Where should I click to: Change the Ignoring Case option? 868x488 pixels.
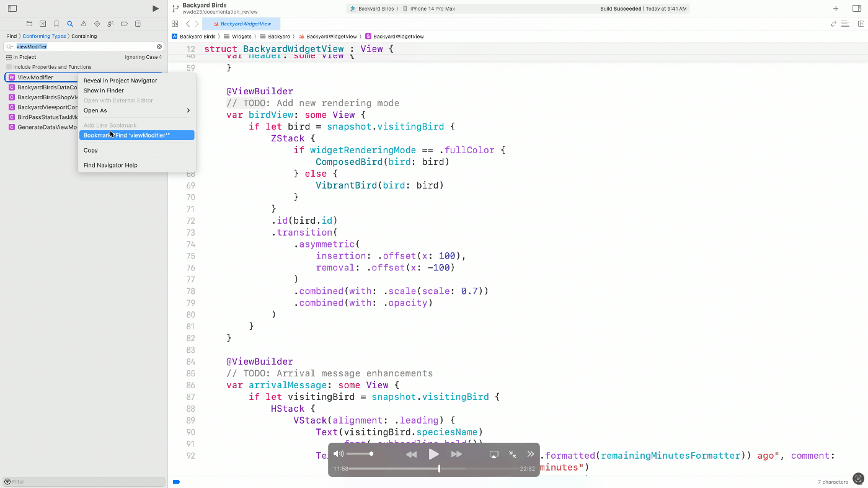pos(143,57)
